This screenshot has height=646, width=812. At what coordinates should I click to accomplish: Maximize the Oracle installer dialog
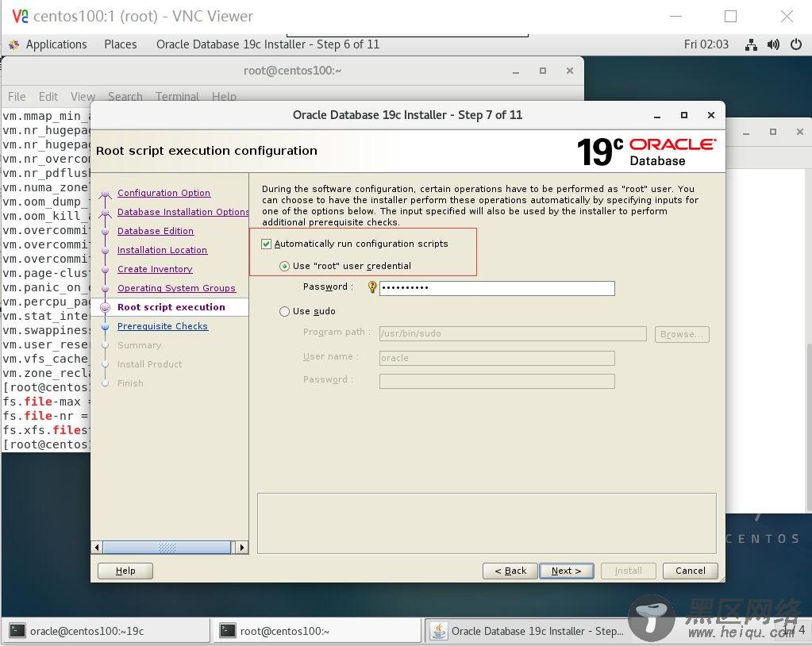click(684, 115)
